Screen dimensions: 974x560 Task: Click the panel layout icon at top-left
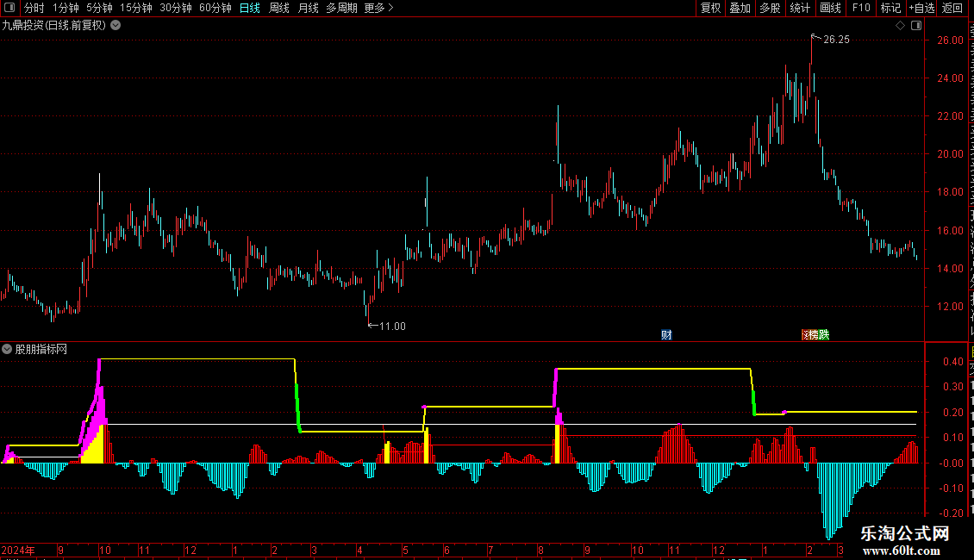coord(9,8)
